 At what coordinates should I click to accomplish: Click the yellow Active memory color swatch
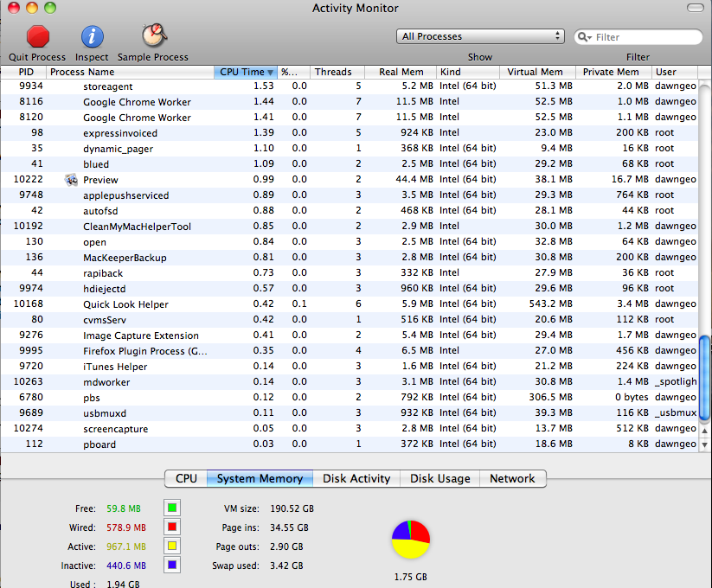(172, 546)
